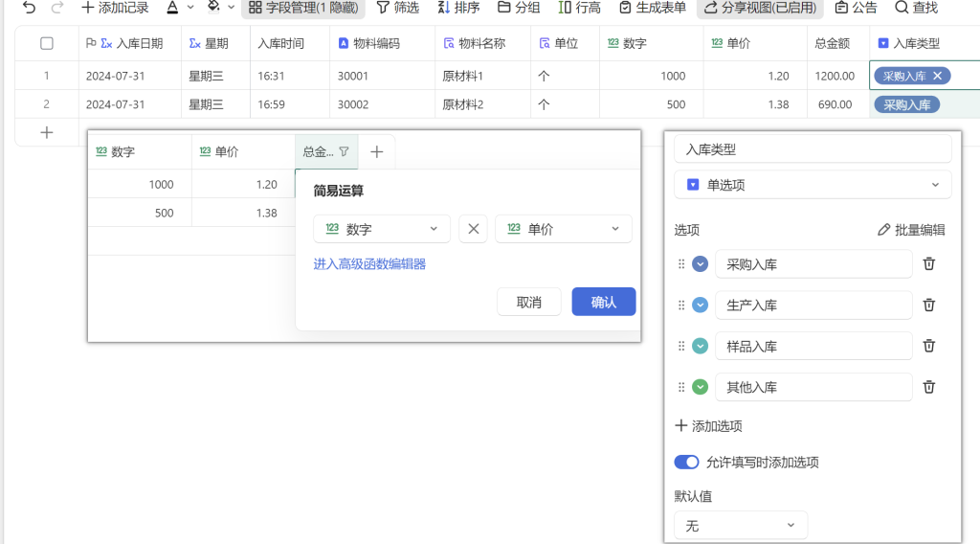
Task: Change color of 样品入库 option
Action: pos(700,346)
